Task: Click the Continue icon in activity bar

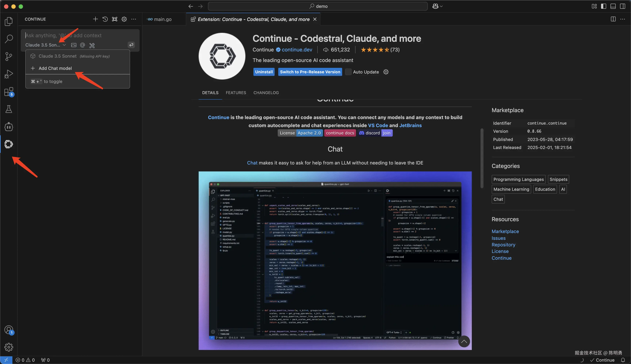Action: click(x=9, y=144)
